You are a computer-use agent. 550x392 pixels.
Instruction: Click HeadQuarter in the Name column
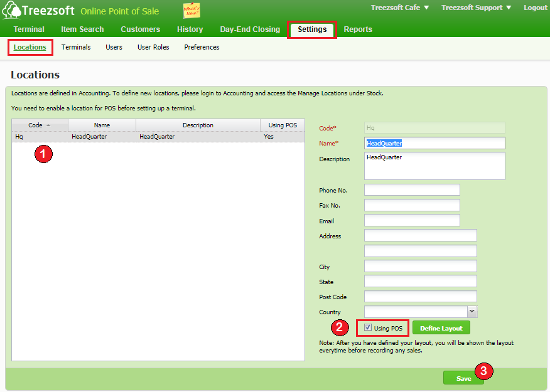point(89,137)
